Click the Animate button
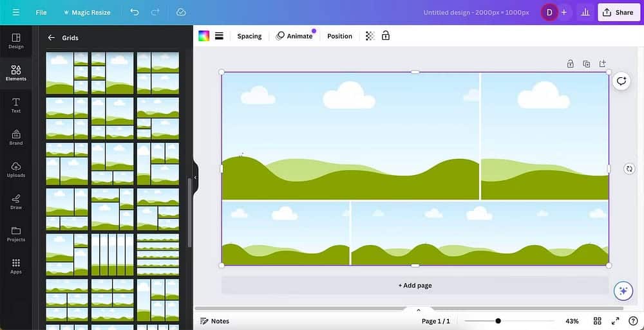Image resolution: width=644 pixels, height=330 pixels. 294,36
